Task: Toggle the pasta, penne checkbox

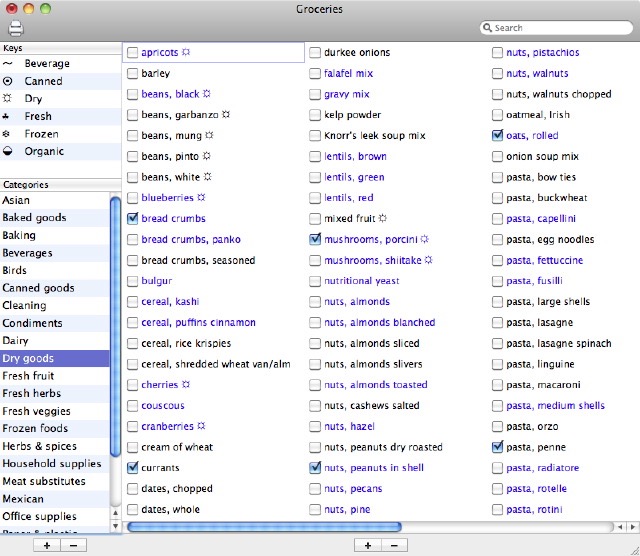Action: [497, 447]
